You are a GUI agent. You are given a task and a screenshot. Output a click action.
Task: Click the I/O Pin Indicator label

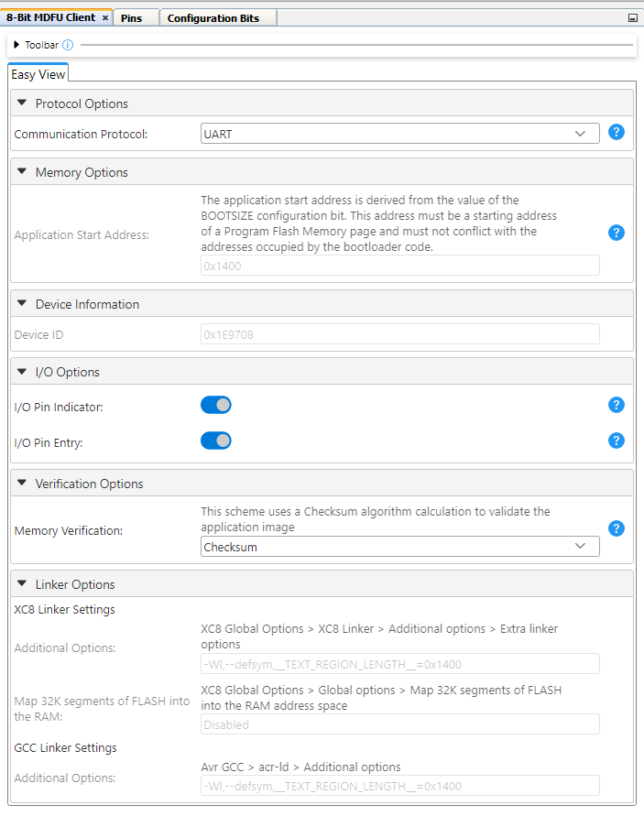59,407
